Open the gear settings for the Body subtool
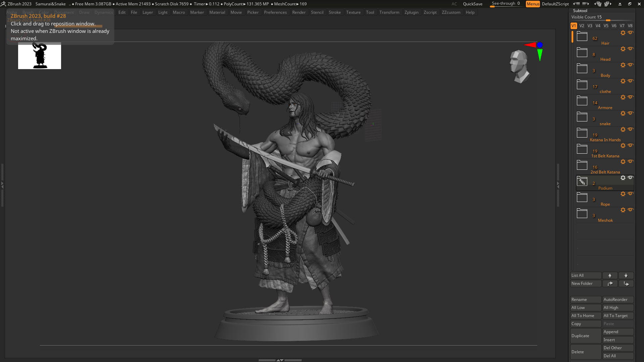This screenshot has height=362, width=644. point(623,65)
